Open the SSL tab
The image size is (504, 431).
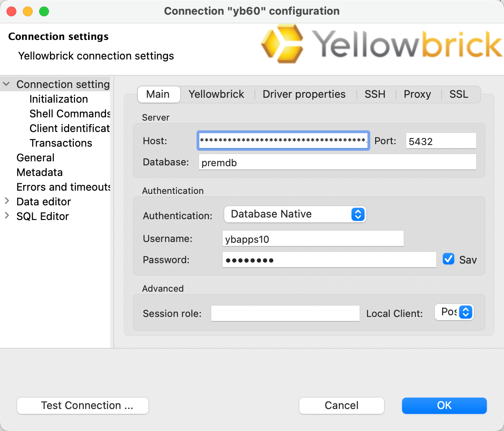[x=458, y=94]
